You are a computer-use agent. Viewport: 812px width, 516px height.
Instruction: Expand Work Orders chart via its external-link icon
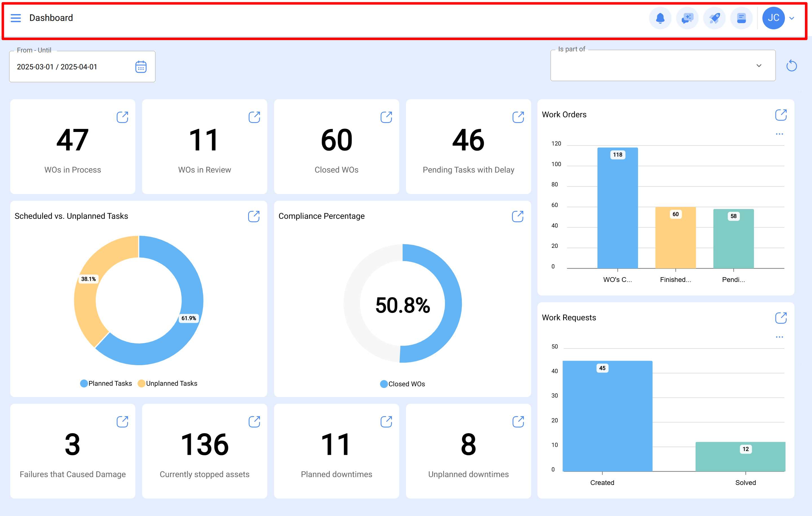pyautogui.click(x=782, y=115)
